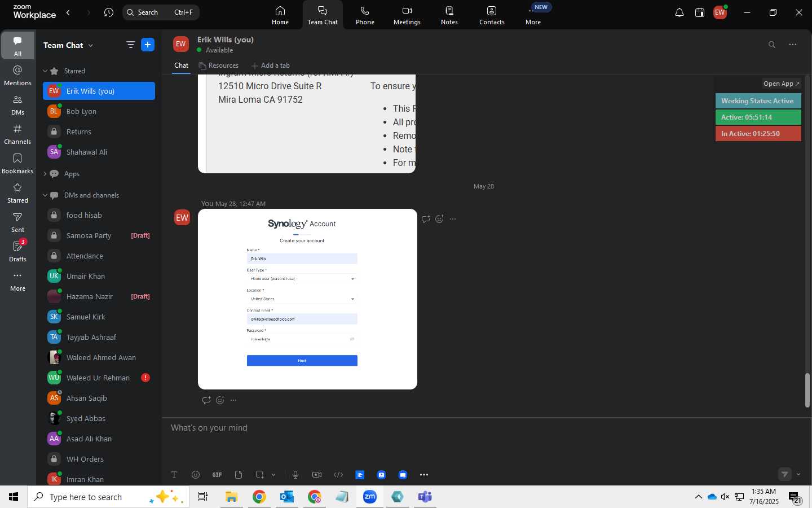Switch to the Resources tab
This screenshot has width=812, height=508.
218,65
